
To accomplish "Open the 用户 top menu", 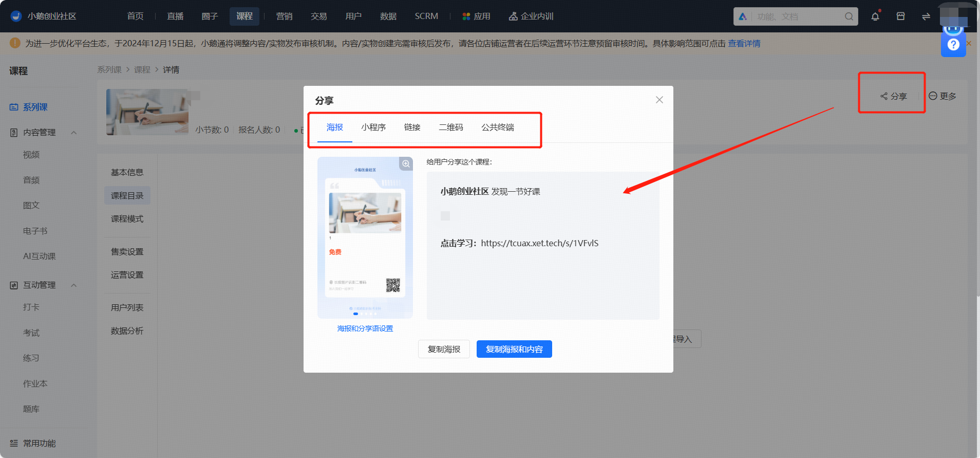I will (353, 16).
